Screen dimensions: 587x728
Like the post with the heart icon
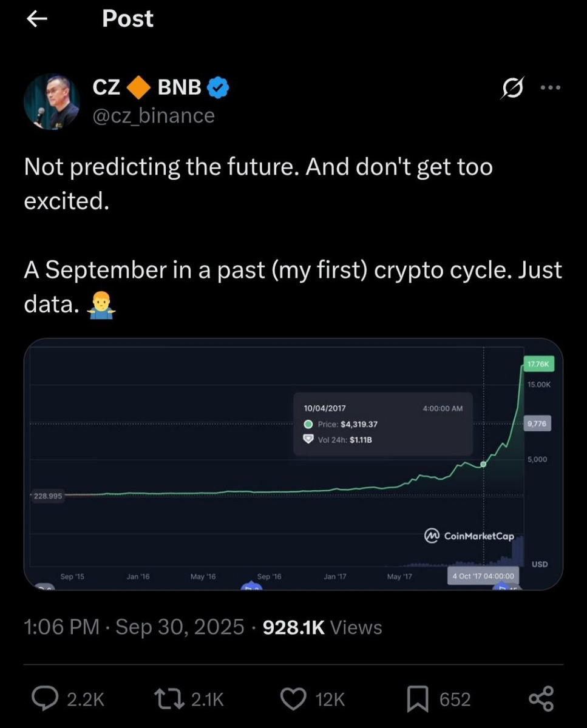click(295, 699)
